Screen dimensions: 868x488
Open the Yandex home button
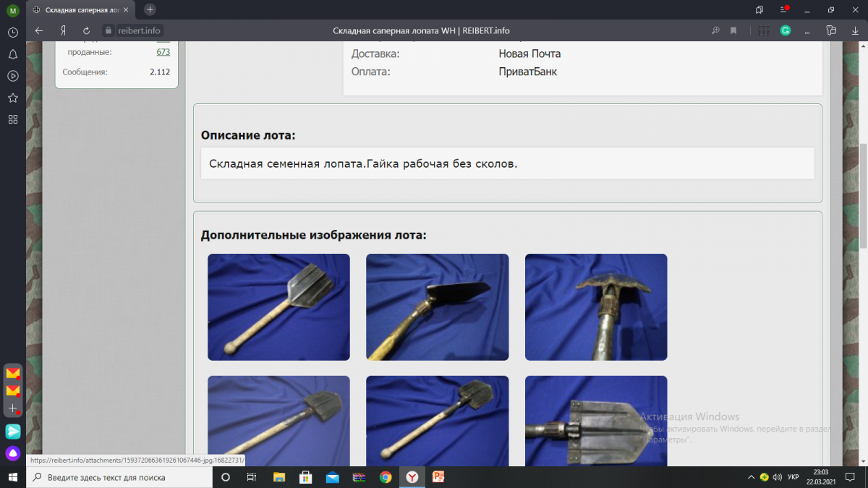[64, 30]
